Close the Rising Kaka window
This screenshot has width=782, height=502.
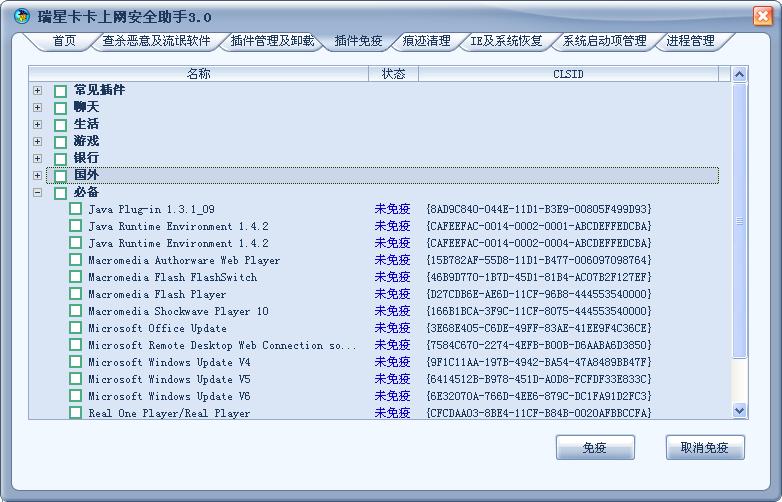[x=763, y=16]
